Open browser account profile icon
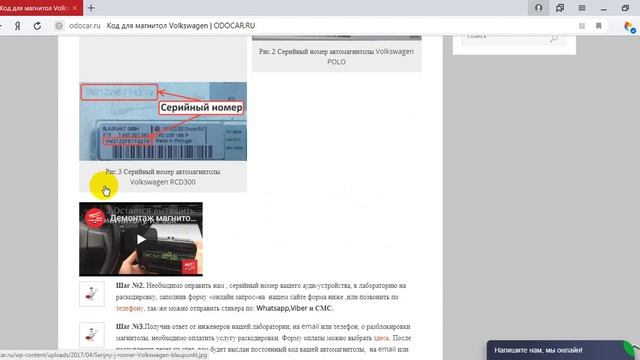 [x=539, y=8]
